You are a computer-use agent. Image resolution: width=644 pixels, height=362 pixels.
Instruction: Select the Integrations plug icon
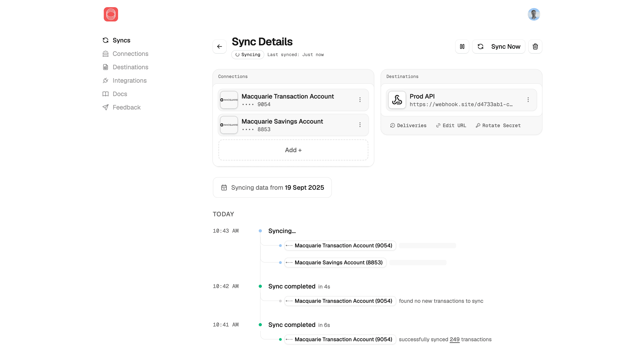click(x=105, y=80)
